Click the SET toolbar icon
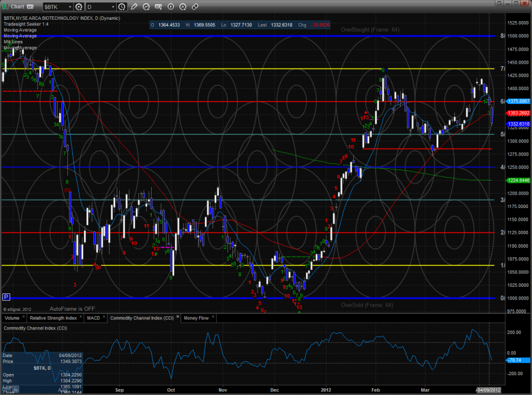 pyautogui.click(x=159, y=7)
